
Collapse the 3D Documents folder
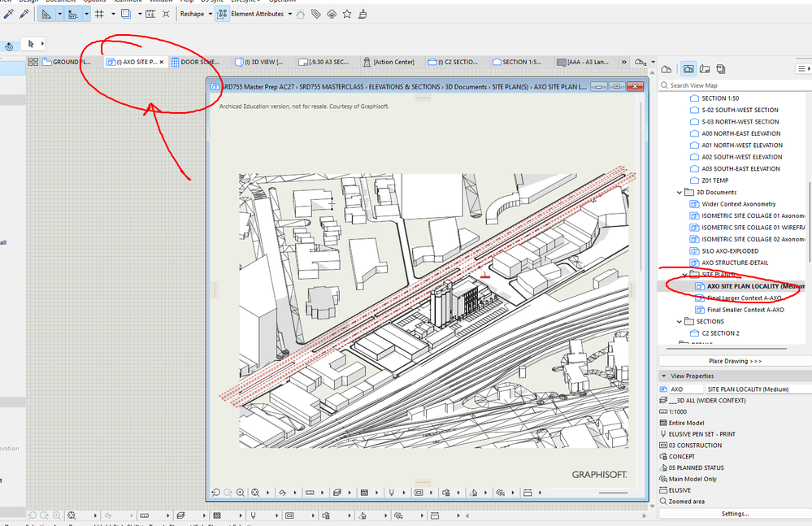[x=680, y=193]
